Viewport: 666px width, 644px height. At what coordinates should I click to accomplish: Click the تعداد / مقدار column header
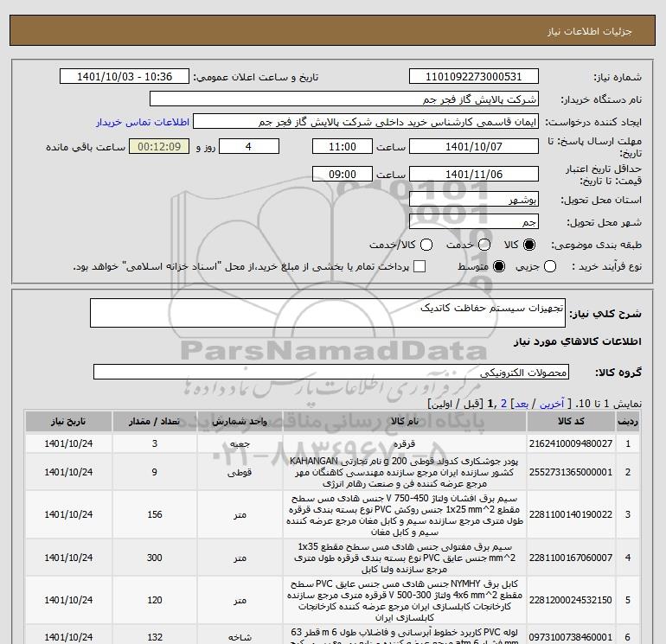(x=155, y=421)
